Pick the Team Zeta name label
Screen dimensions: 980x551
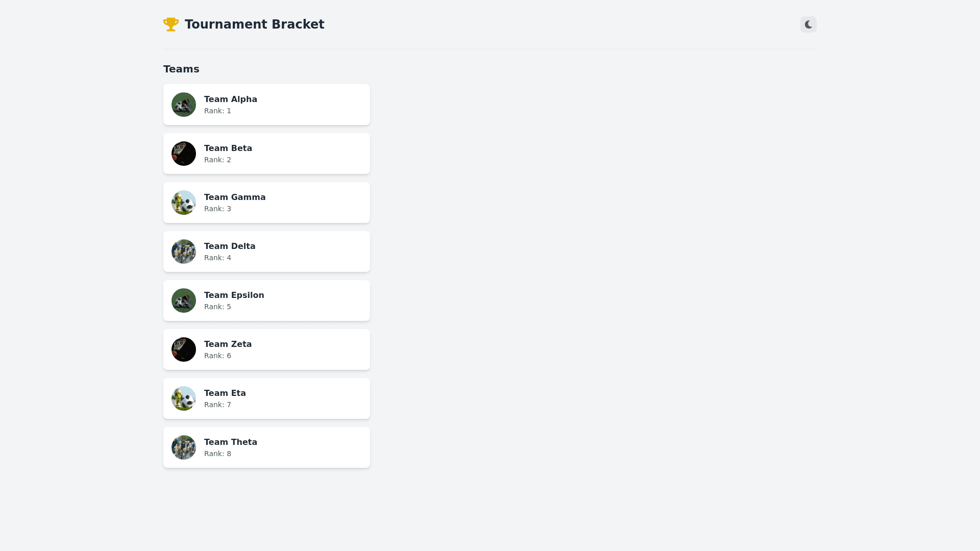pos(228,344)
